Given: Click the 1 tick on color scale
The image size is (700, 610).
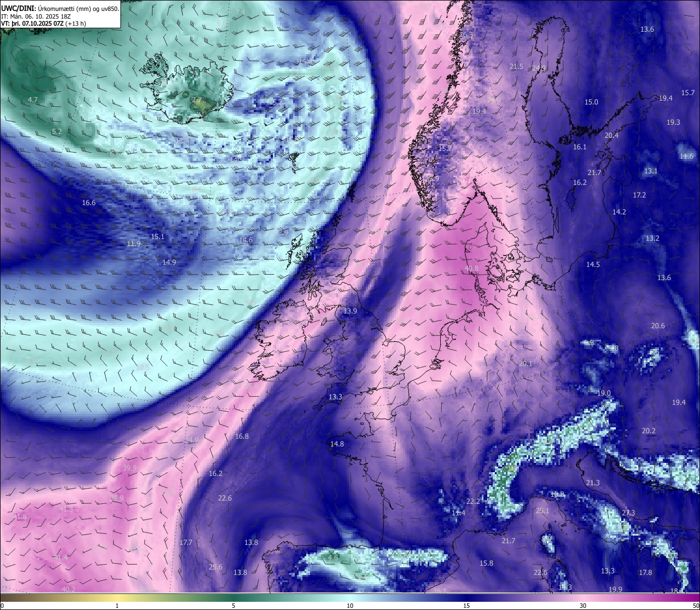Looking at the screenshot, I should coord(117,606).
